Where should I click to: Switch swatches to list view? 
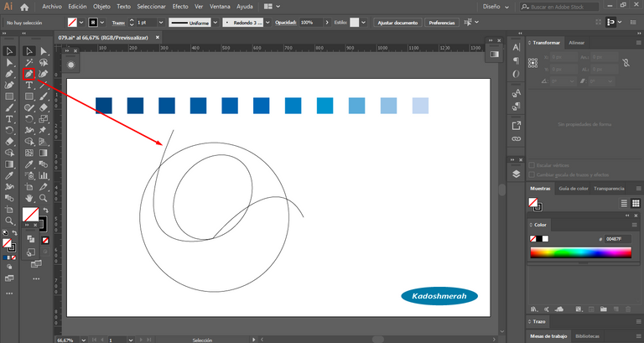pyautogui.click(x=624, y=203)
